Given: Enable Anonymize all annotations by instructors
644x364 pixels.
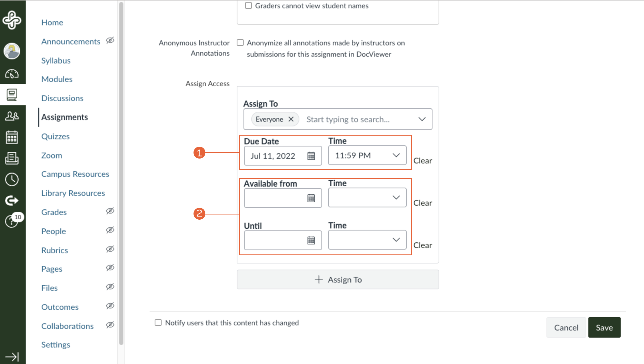Looking at the screenshot, I should click(240, 43).
